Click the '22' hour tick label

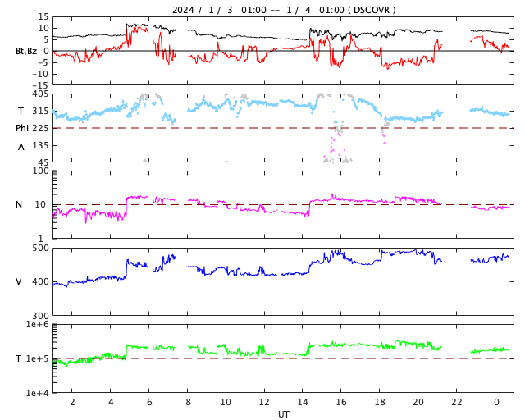tap(456, 402)
